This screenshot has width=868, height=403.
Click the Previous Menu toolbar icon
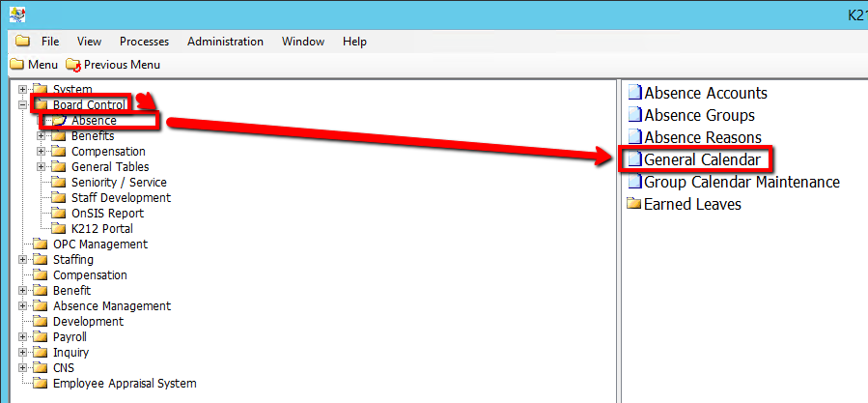tap(73, 65)
